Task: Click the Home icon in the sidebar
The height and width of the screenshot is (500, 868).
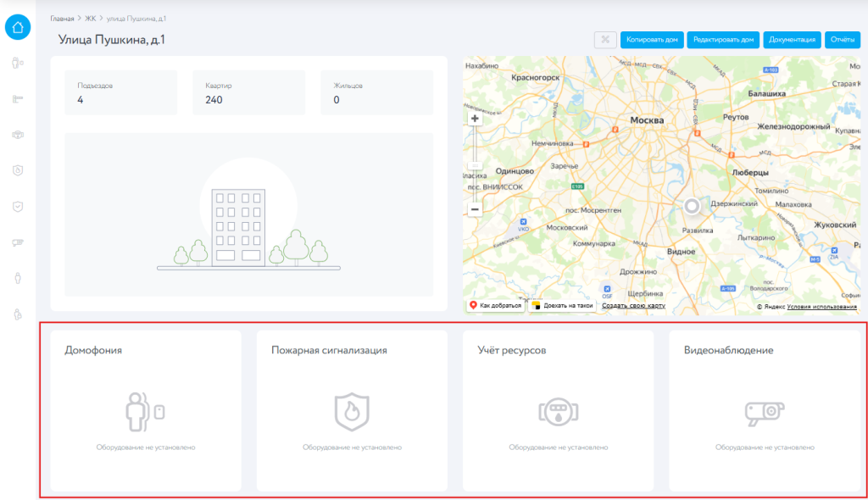Action: (x=18, y=27)
